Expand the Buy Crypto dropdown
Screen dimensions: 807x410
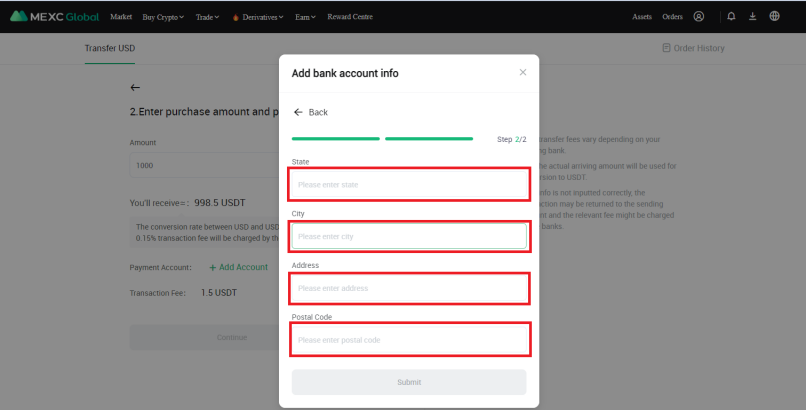(x=163, y=17)
